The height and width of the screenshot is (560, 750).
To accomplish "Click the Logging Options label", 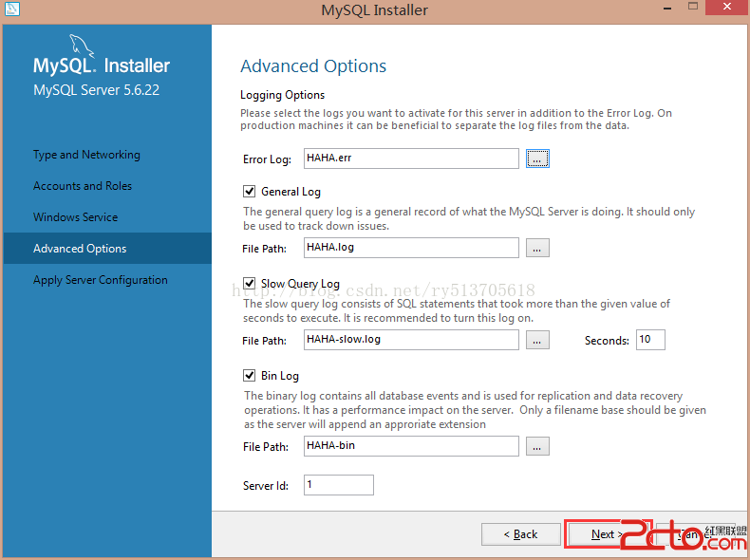I will (x=282, y=95).
